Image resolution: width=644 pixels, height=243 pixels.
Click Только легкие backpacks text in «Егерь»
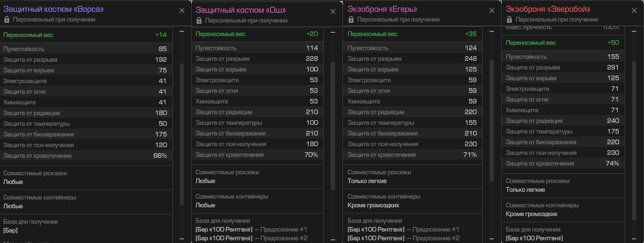(x=367, y=181)
